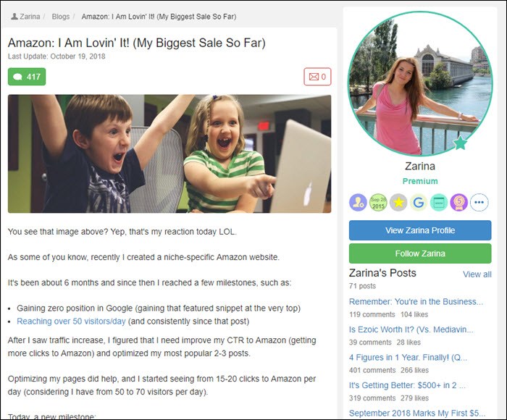Image resolution: width=507 pixels, height=420 pixels.
Task: Click the excited kids blog header image
Action: coord(169,154)
